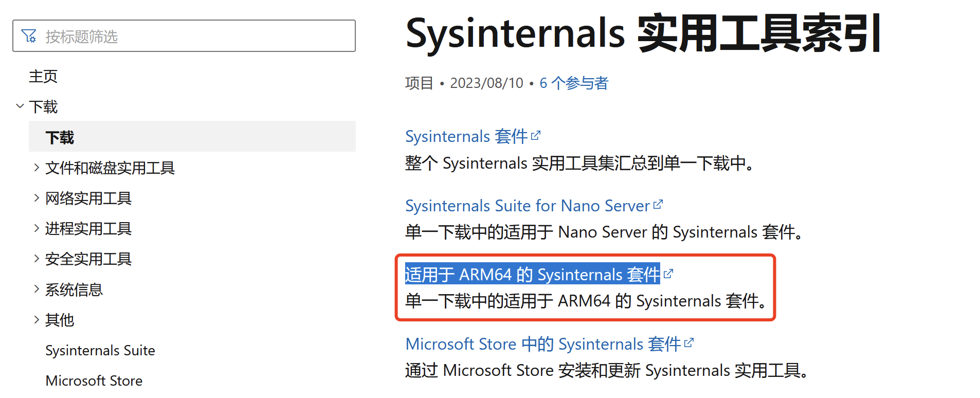Image resolution: width=980 pixels, height=398 pixels.
Task: Click external link icon after Sysinternals 套件
Action: click(536, 136)
